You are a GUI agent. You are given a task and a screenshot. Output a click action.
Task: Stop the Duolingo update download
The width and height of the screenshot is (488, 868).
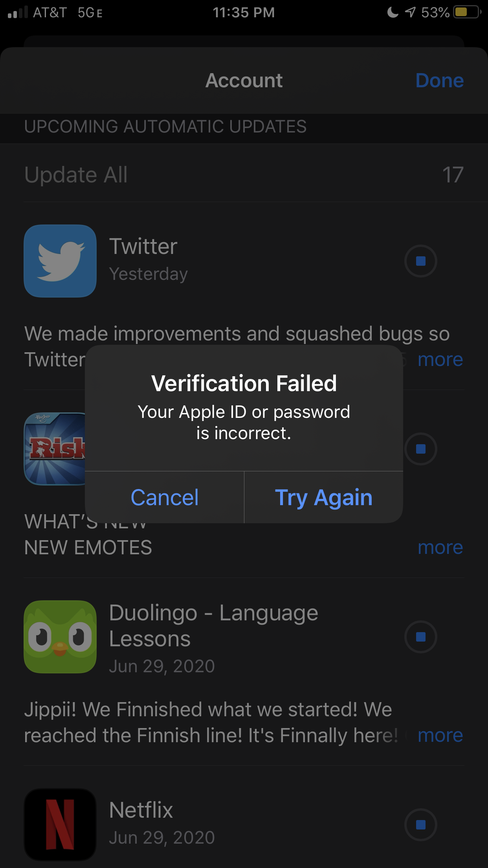(420, 636)
